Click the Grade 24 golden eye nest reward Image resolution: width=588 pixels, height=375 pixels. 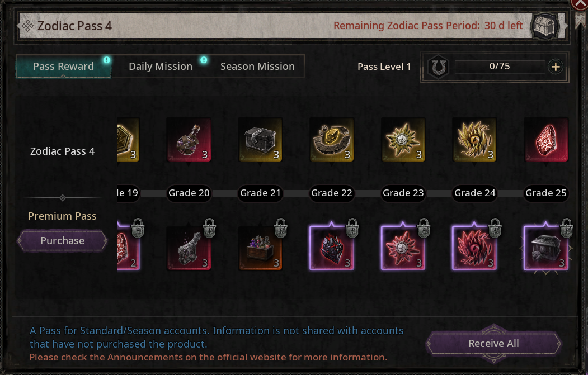[474, 140]
